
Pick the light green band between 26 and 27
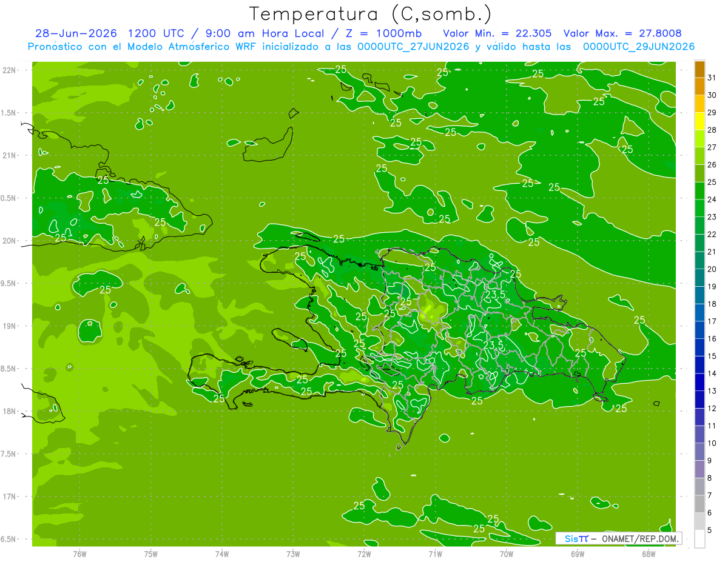(699, 156)
